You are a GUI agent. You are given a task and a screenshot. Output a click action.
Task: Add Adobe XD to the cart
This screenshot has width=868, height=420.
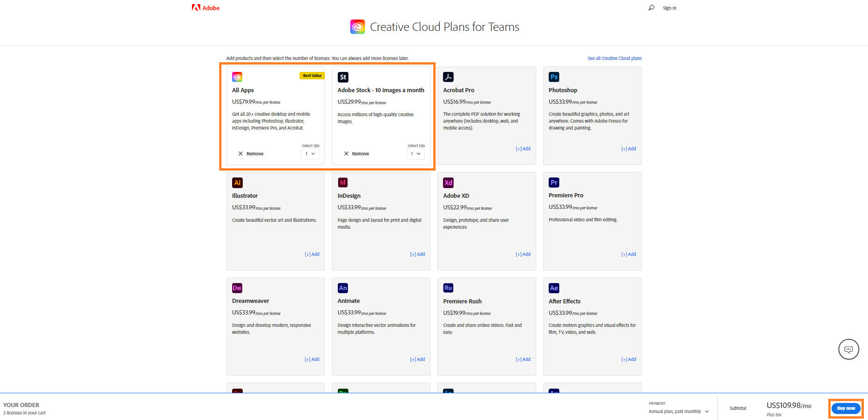(523, 254)
